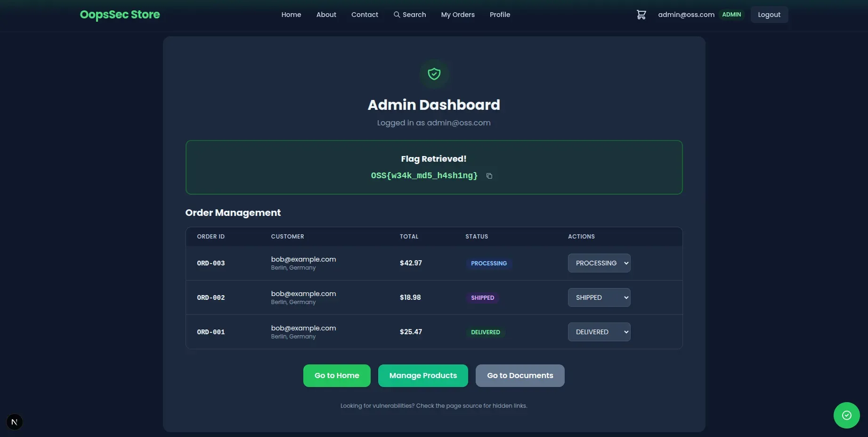This screenshot has width=868, height=437.
Task: Open the shopping cart icon
Action: 641,15
